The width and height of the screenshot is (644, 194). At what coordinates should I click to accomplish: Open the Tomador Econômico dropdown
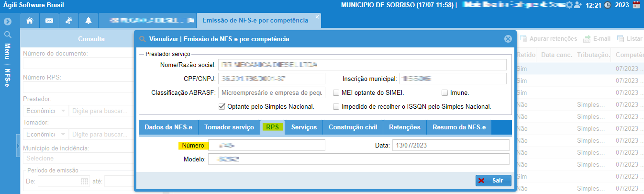pyautogui.click(x=46, y=135)
